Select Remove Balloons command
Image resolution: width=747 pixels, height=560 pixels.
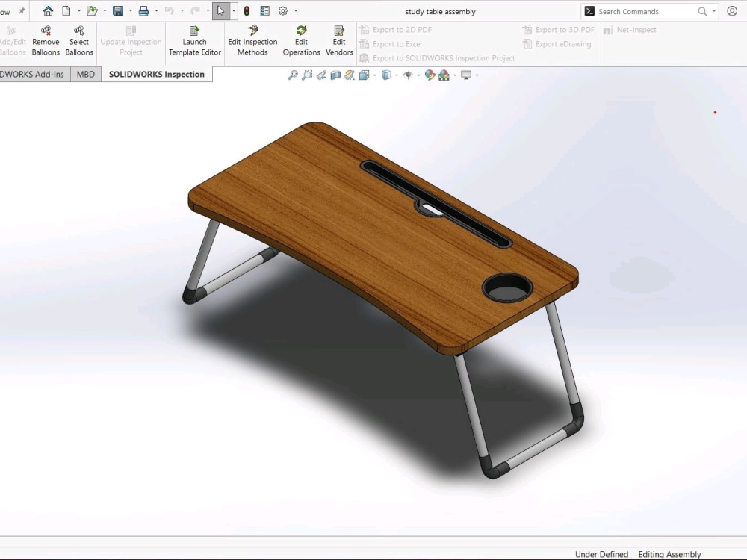pyautogui.click(x=45, y=41)
